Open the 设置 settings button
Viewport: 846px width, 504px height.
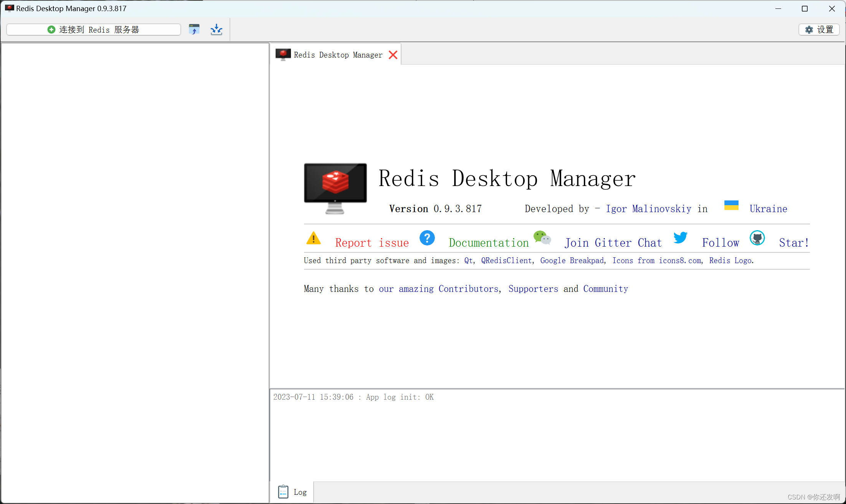click(x=818, y=29)
